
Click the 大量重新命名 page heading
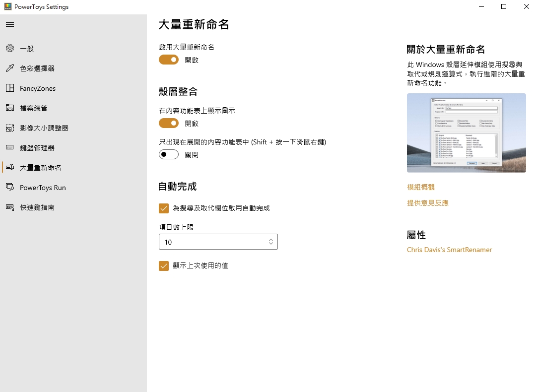click(x=194, y=25)
